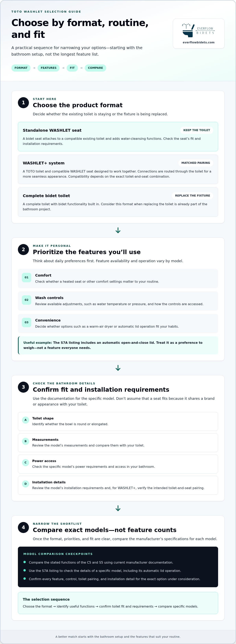Image resolution: width=236 pixels, height=644 pixels.
Task: Open the everflowbidets.com link
Action: pos(199,43)
